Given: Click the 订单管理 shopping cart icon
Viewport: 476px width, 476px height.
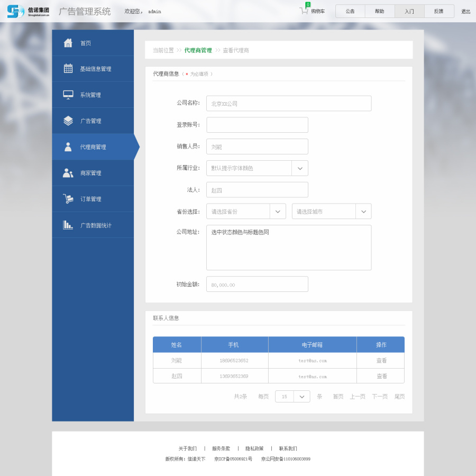Looking at the screenshot, I should pyautogui.click(x=68, y=199).
